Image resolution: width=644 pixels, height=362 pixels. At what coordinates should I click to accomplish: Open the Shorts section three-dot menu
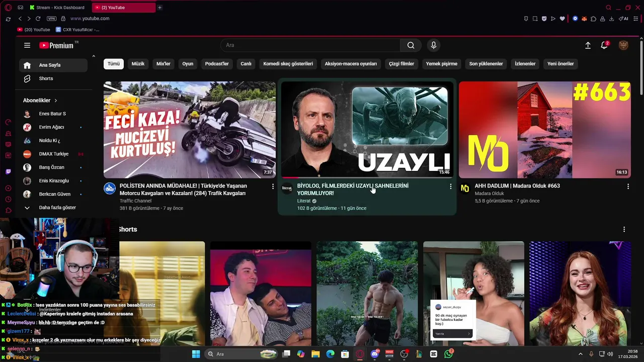click(x=624, y=229)
